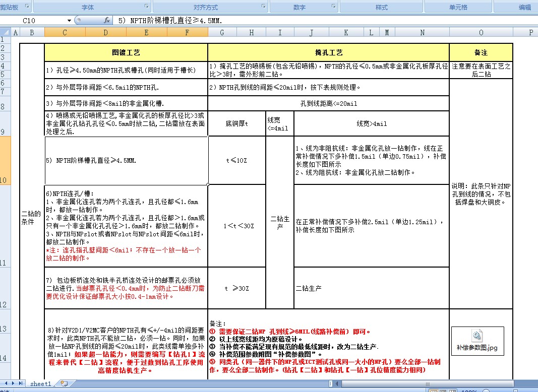Image resolution: width=538 pixels, height=392 pixels.
Task: Click the horizontal scrollbar thumb
Action: point(427,384)
